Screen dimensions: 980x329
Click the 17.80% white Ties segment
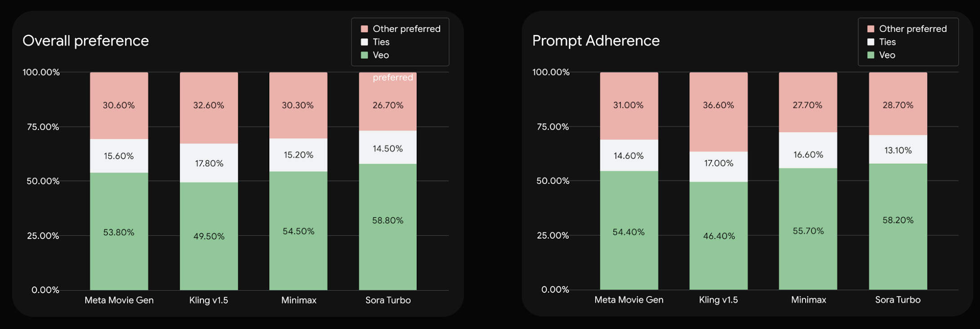click(209, 163)
